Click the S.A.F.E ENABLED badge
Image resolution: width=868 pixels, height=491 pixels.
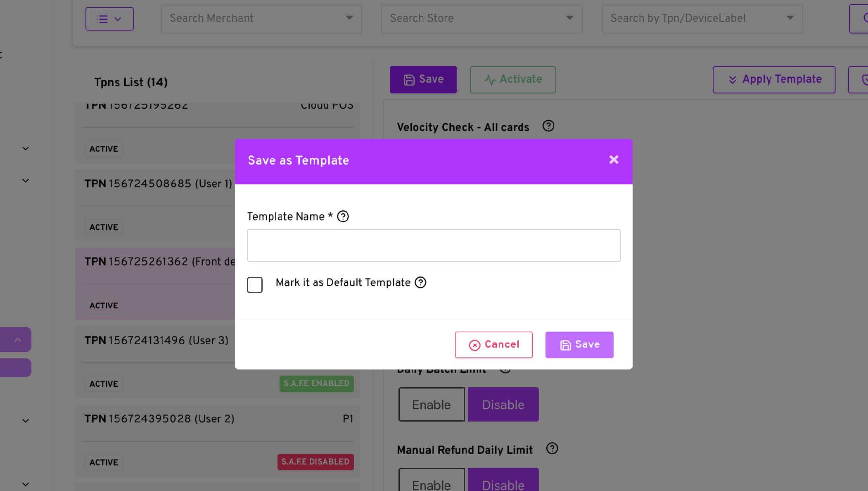coord(316,384)
